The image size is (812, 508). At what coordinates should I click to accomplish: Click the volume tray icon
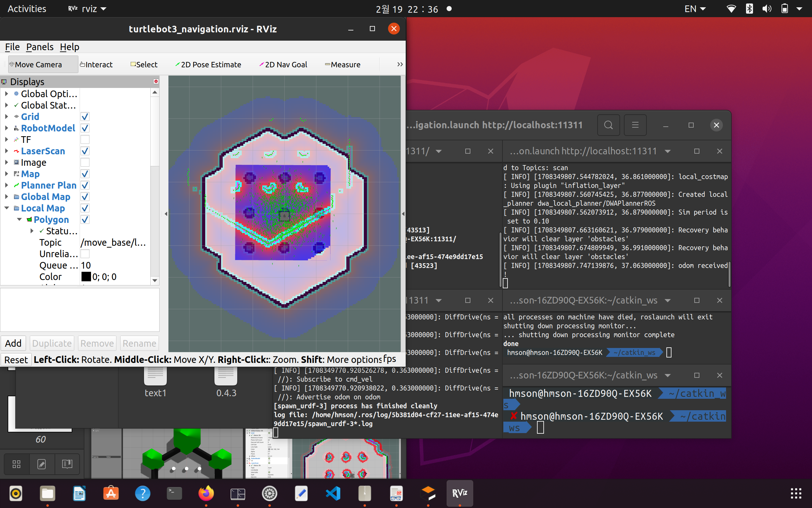click(x=767, y=9)
